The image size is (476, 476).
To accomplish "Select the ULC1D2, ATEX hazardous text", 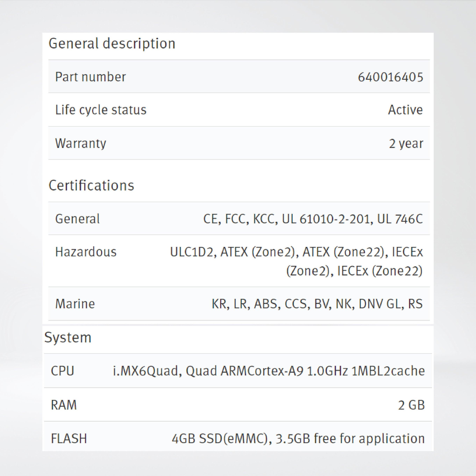I will pos(296,261).
